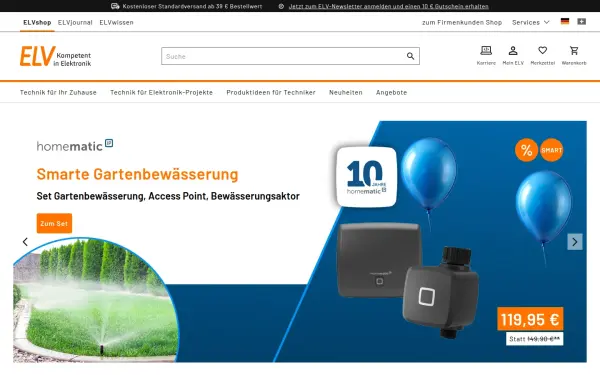Open Produktideen für Techniker menu
Image resolution: width=600 pixels, height=375 pixels.
271,92
